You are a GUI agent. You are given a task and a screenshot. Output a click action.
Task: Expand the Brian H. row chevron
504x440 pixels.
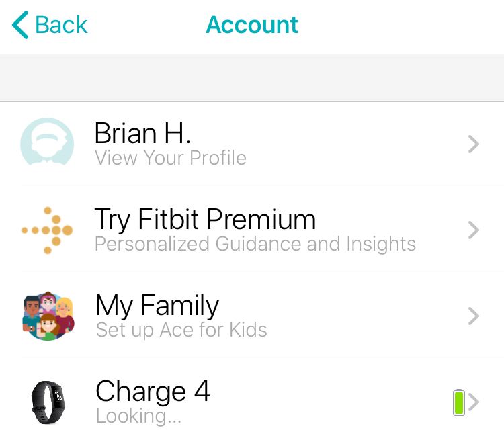(474, 144)
